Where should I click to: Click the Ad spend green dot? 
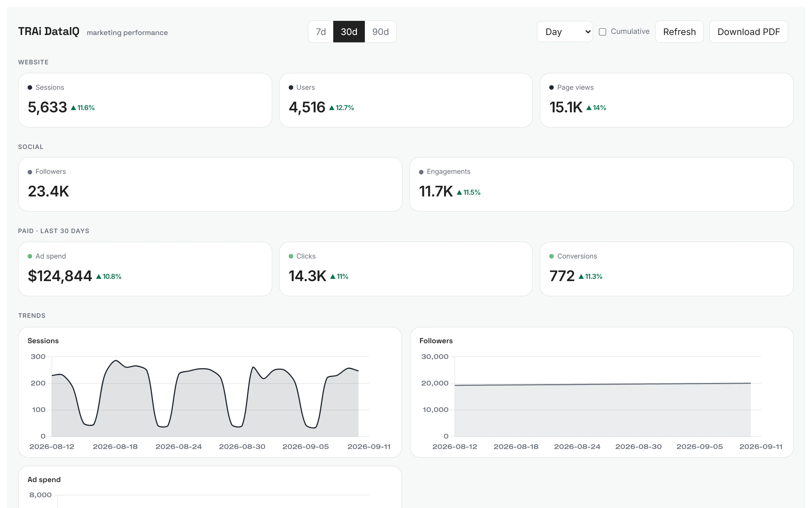tap(30, 256)
